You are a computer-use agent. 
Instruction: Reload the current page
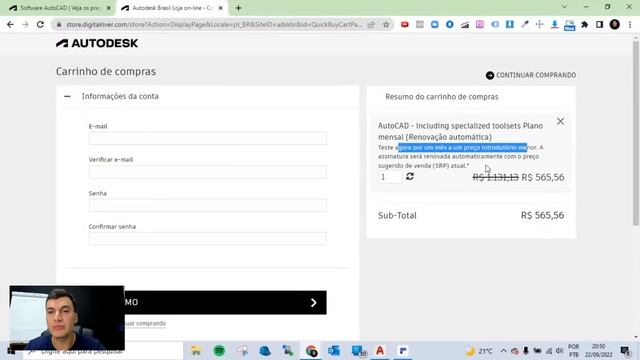click(x=40, y=24)
